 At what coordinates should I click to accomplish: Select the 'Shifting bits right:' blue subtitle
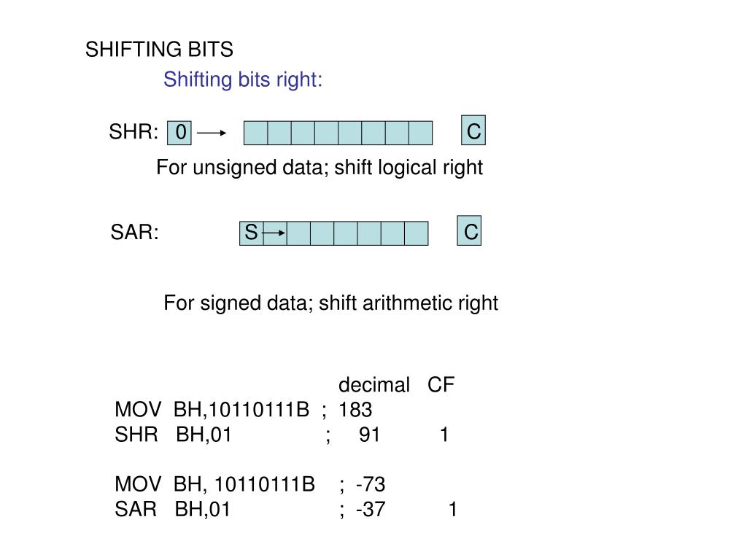click(x=243, y=79)
